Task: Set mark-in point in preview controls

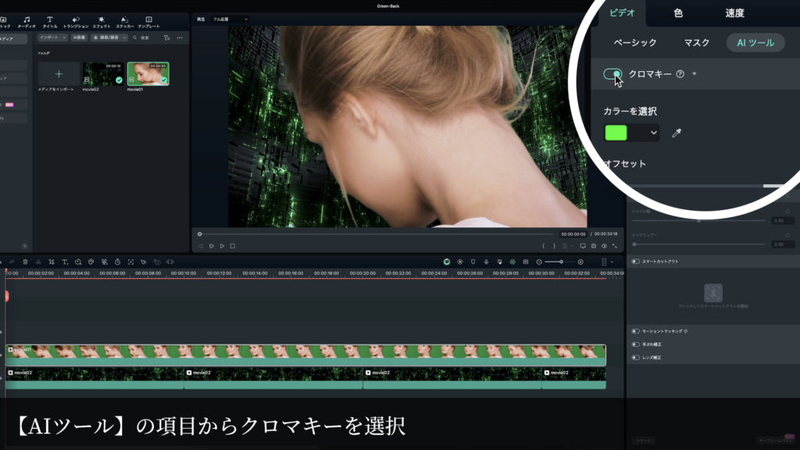Action: [x=543, y=246]
